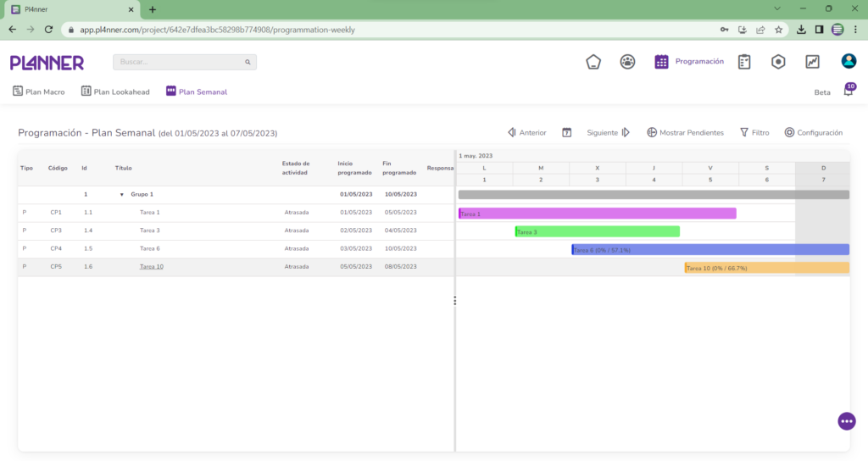Open the home pentagon icon

(x=593, y=62)
